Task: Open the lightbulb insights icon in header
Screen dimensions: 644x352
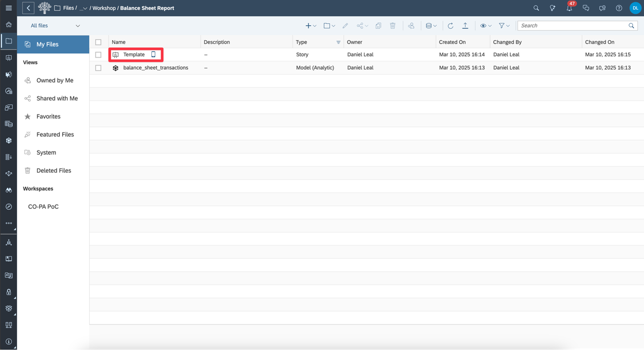Action: point(553,8)
